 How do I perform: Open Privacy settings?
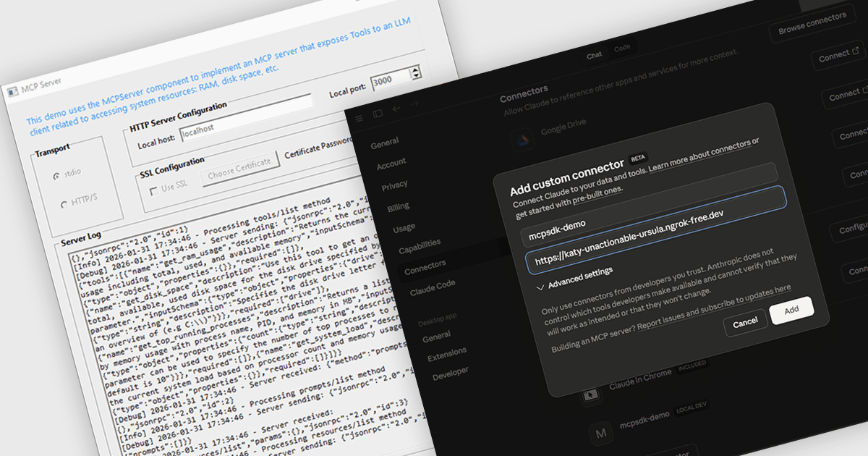pyautogui.click(x=395, y=186)
